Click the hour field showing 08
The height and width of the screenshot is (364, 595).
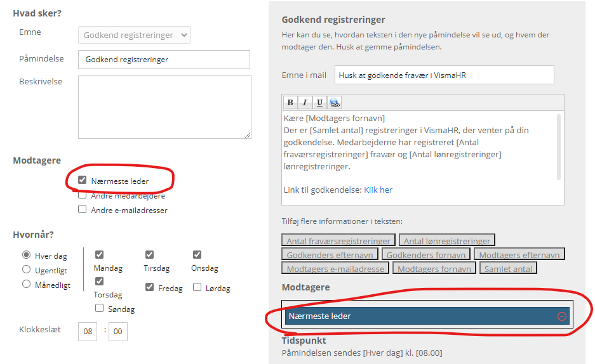click(88, 332)
